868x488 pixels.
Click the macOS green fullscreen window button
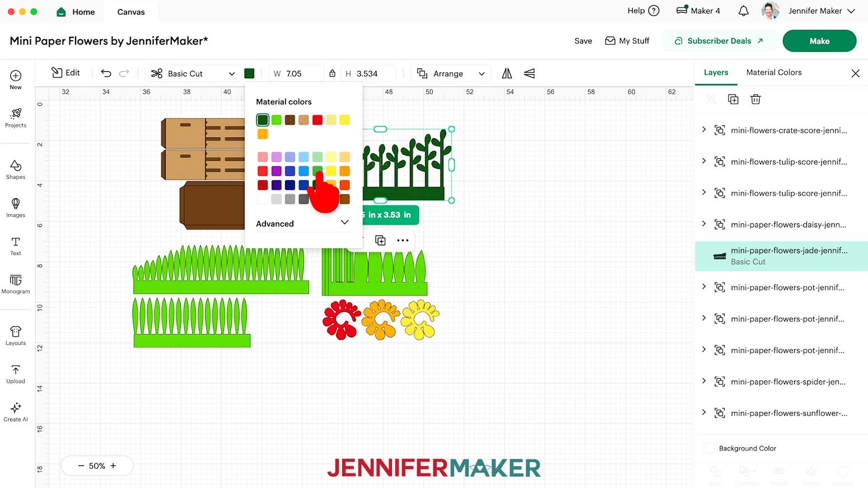tap(34, 11)
